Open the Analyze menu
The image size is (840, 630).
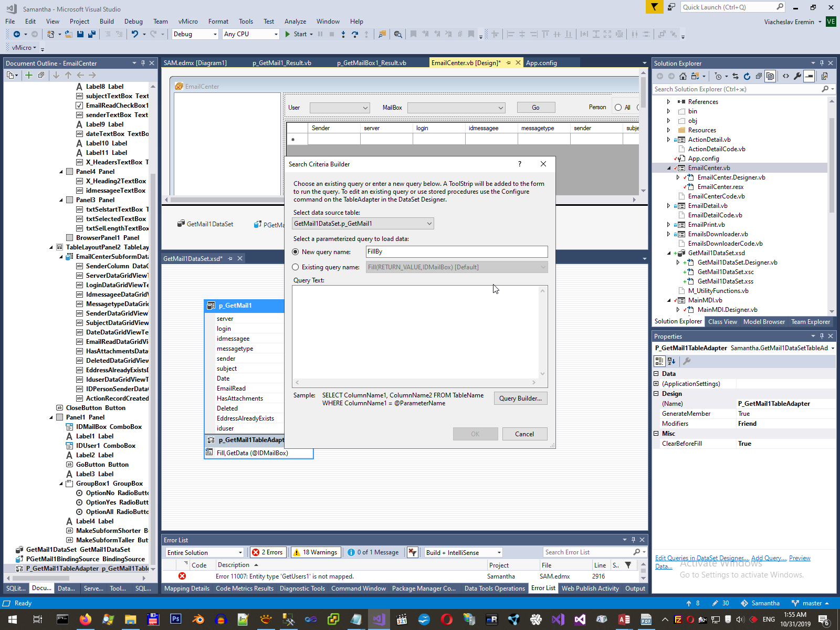coord(295,22)
